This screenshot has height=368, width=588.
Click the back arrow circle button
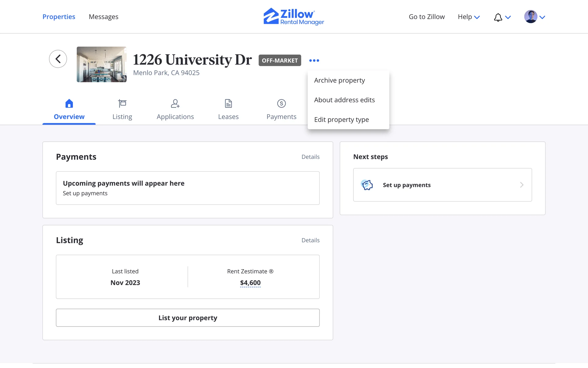click(x=58, y=59)
